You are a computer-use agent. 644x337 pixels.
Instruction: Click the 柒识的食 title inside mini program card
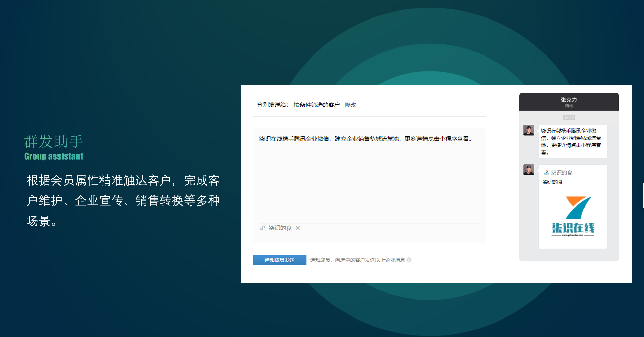(x=552, y=182)
